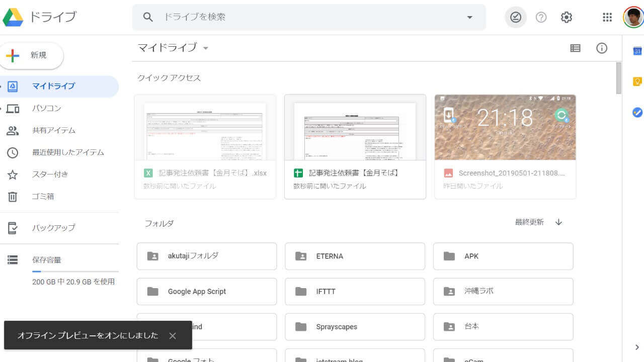Click the storage usage bar under 保存容量

coord(75,271)
